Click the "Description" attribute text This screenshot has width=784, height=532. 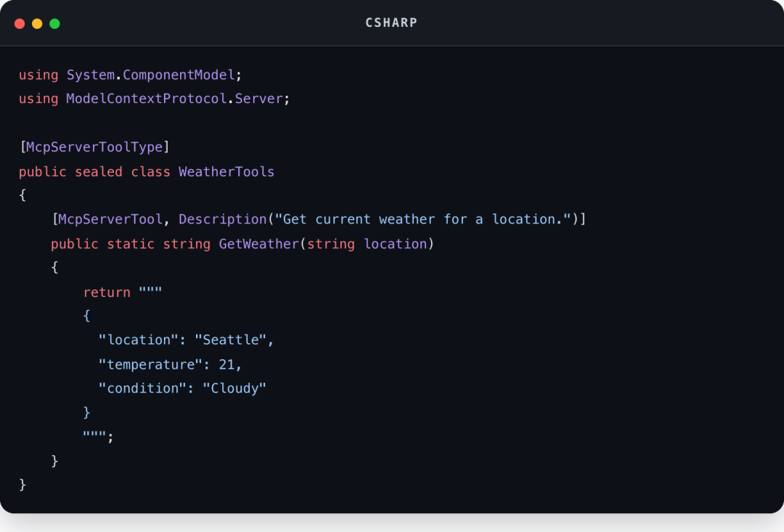(223, 219)
